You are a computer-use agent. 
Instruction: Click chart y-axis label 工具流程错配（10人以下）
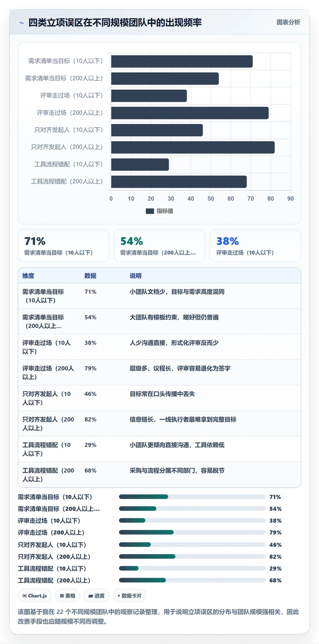click(x=68, y=164)
